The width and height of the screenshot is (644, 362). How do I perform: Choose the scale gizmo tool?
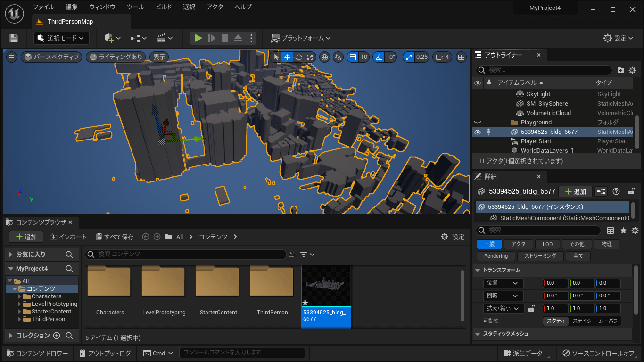pos(310,57)
